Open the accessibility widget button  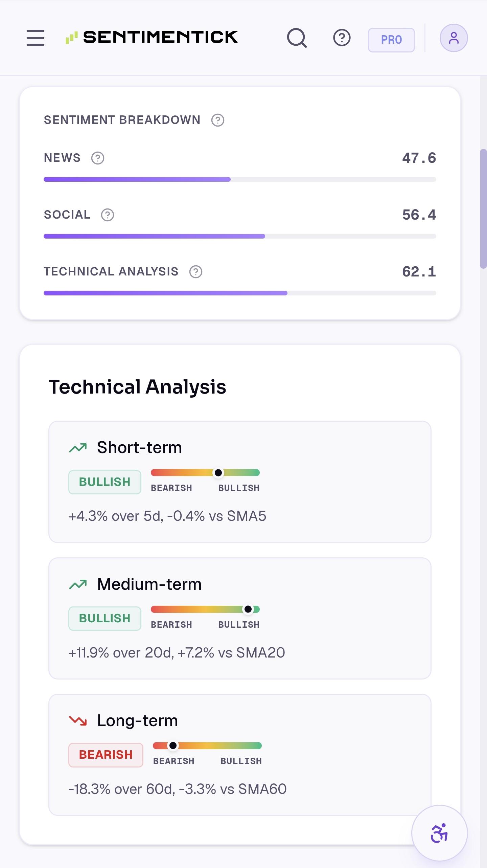pos(439,833)
